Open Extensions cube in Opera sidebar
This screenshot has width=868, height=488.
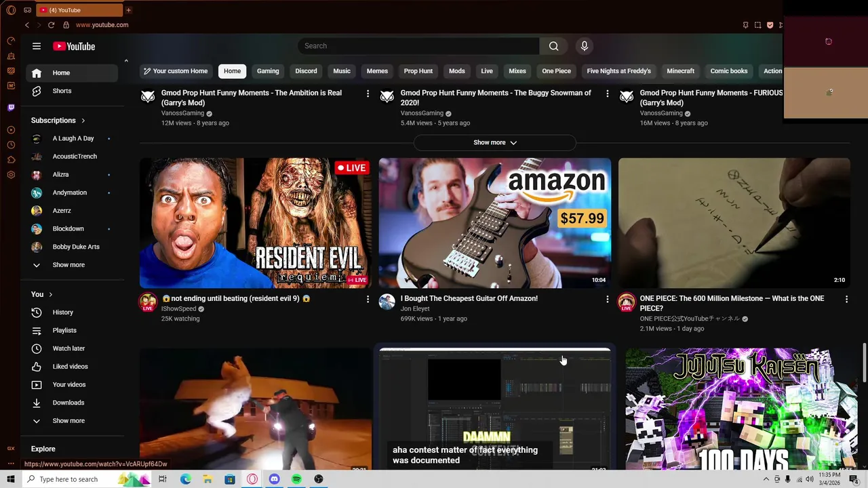click(11, 160)
